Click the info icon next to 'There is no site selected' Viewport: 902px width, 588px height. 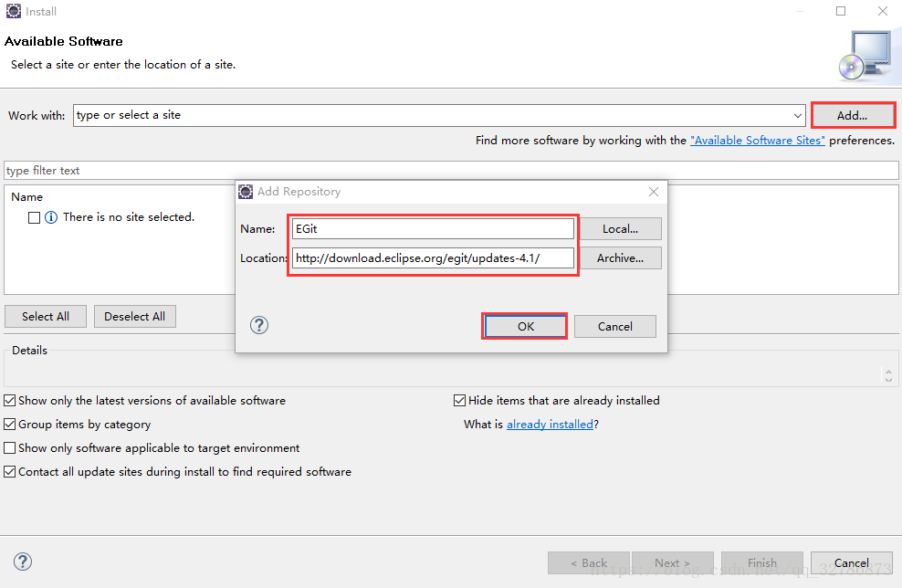pos(51,217)
